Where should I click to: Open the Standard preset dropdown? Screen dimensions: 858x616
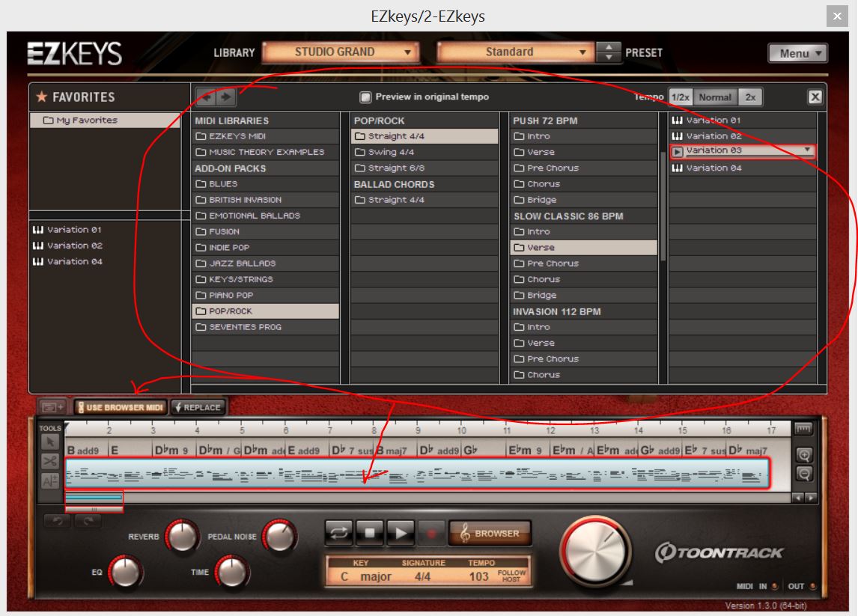516,52
